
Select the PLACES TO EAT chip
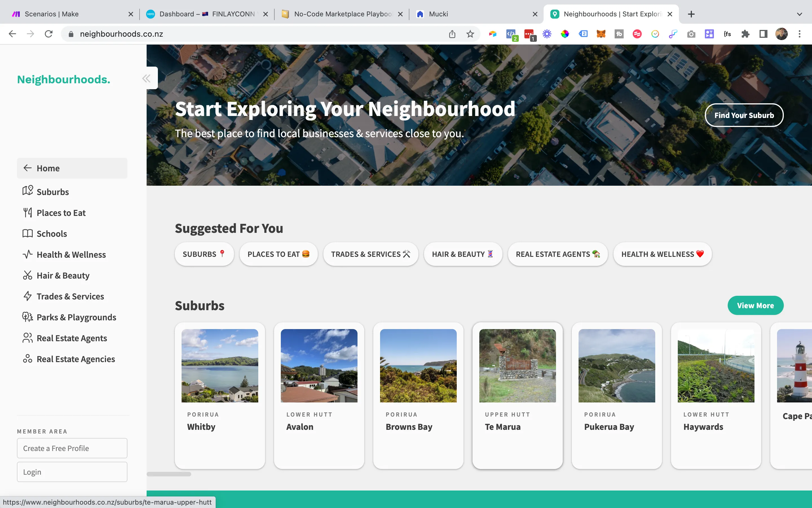(279, 254)
